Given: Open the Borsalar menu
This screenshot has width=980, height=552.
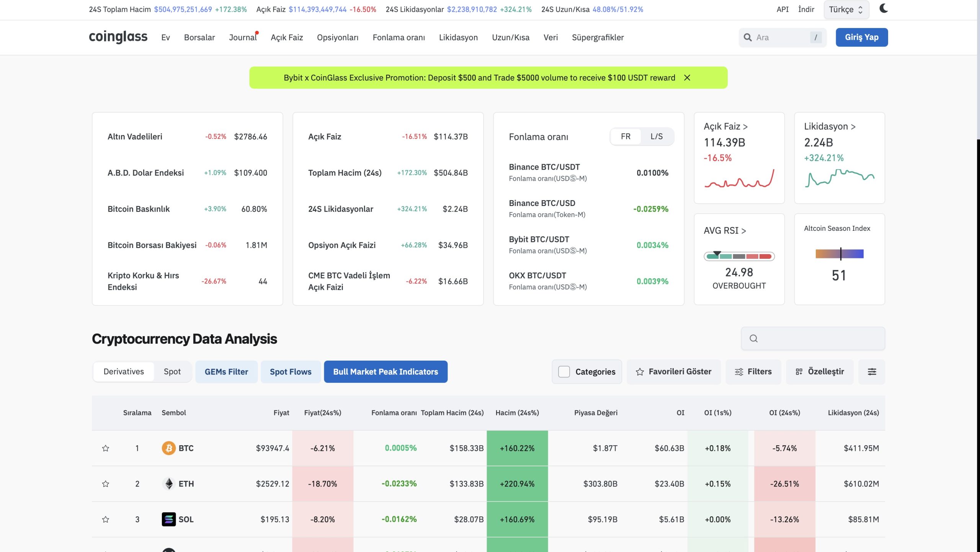Looking at the screenshot, I should click(199, 38).
